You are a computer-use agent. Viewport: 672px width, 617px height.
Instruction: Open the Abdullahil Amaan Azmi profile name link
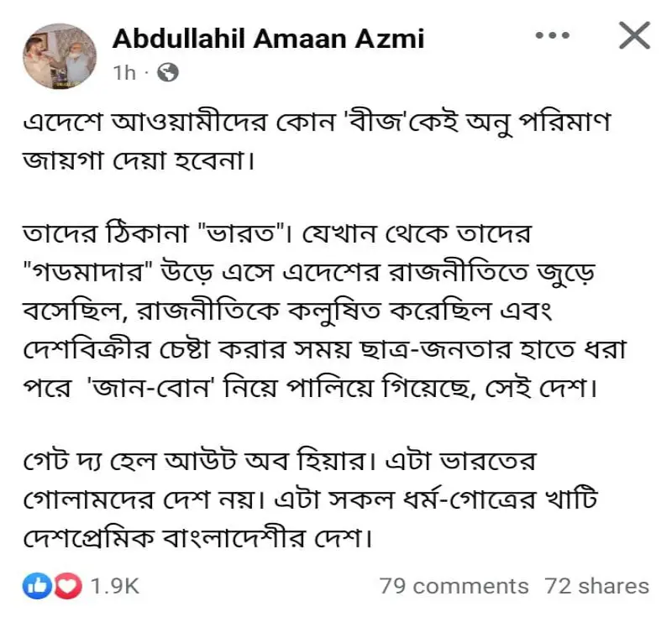click(x=268, y=39)
